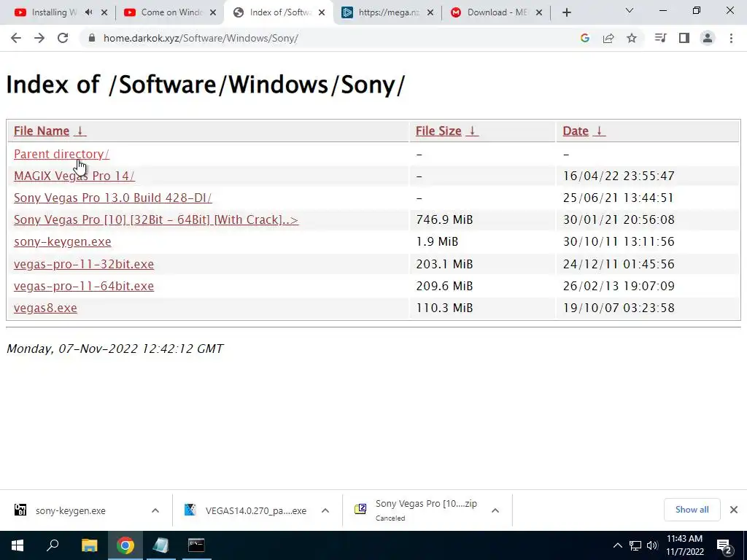Show hidden system tray icons
The width and height of the screenshot is (747, 560).
coord(617,545)
